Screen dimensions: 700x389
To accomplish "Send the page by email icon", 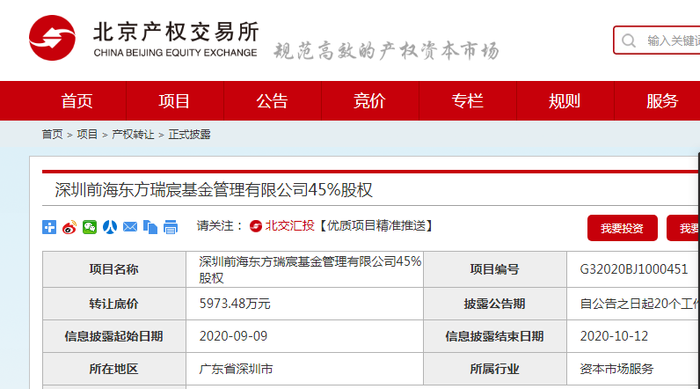I will (x=130, y=227).
